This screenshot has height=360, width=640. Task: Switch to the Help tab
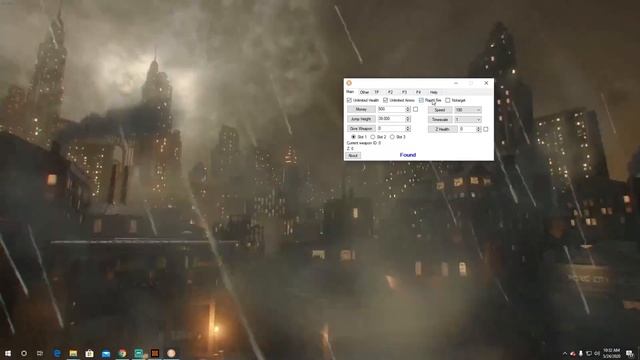click(x=433, y=92)
